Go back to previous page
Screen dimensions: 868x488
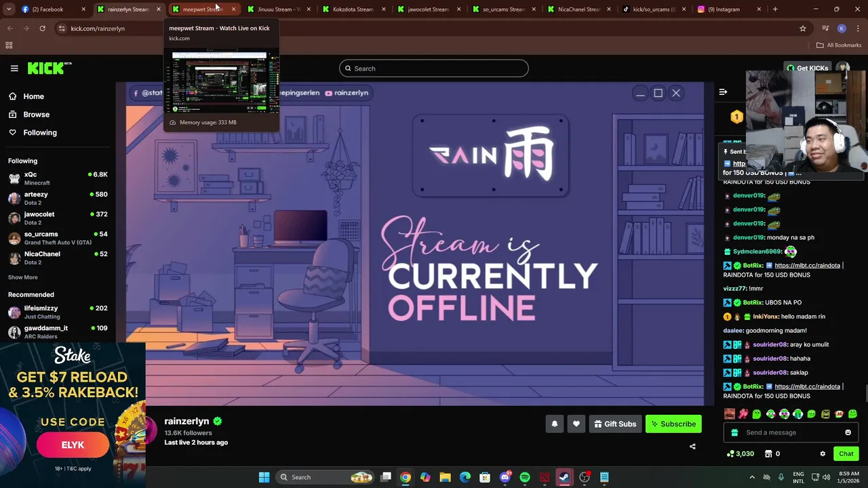pos(9,28)
